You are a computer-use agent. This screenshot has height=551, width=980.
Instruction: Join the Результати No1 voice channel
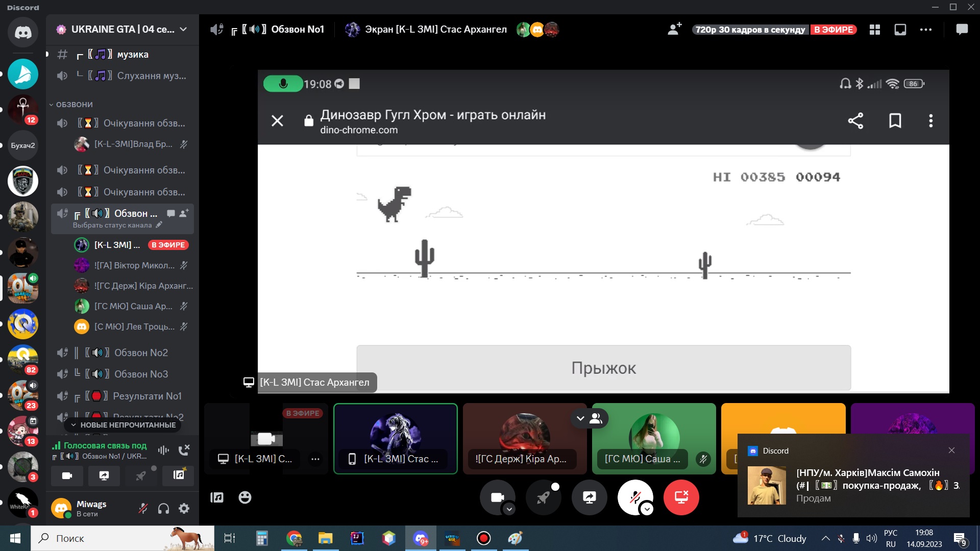click(x=122, y=396)
